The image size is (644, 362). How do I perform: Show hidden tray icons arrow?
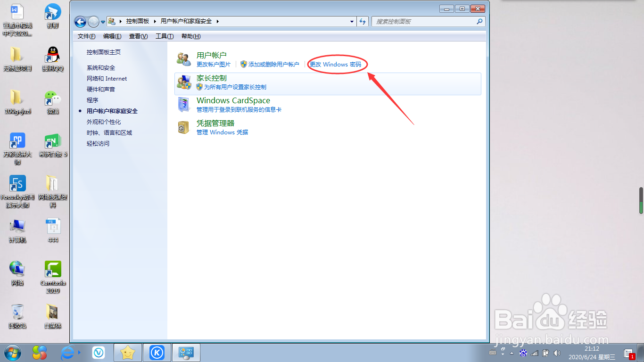click(512, 353)
